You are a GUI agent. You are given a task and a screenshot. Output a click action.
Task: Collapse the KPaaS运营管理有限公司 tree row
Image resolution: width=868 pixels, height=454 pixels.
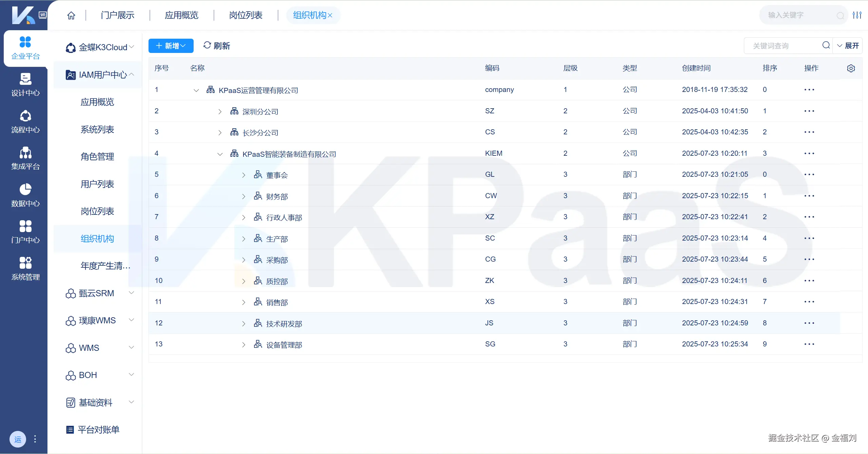tap(196, 90)
